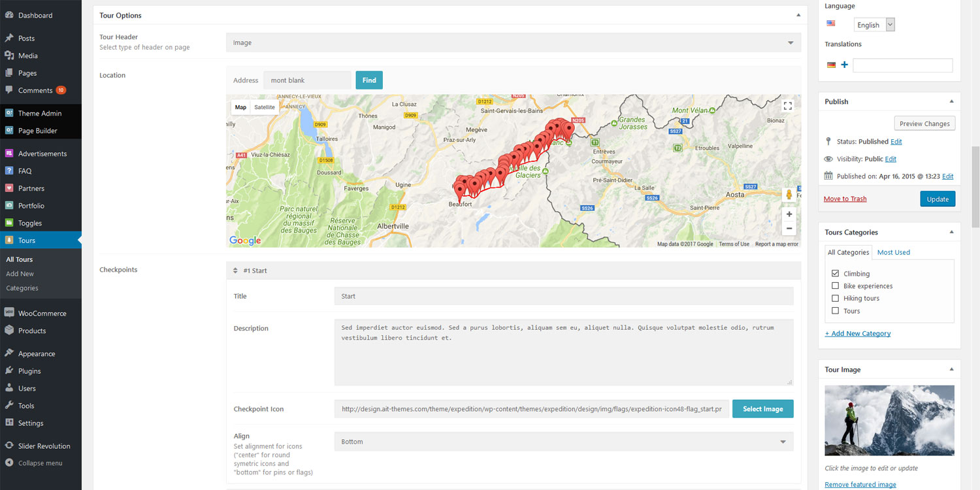The image size is (980, 490).
Task: Uncheck the Climbing category
Action: [835, 273]
